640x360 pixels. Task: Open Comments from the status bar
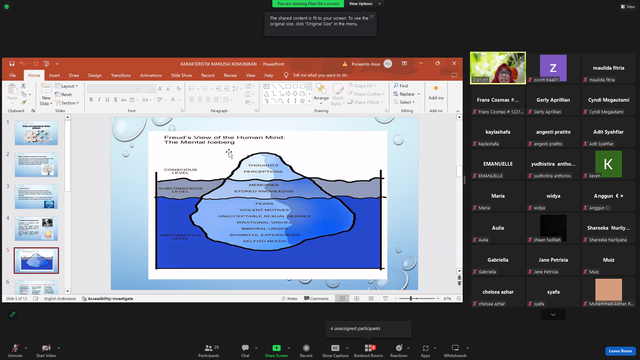pos(316,298)
